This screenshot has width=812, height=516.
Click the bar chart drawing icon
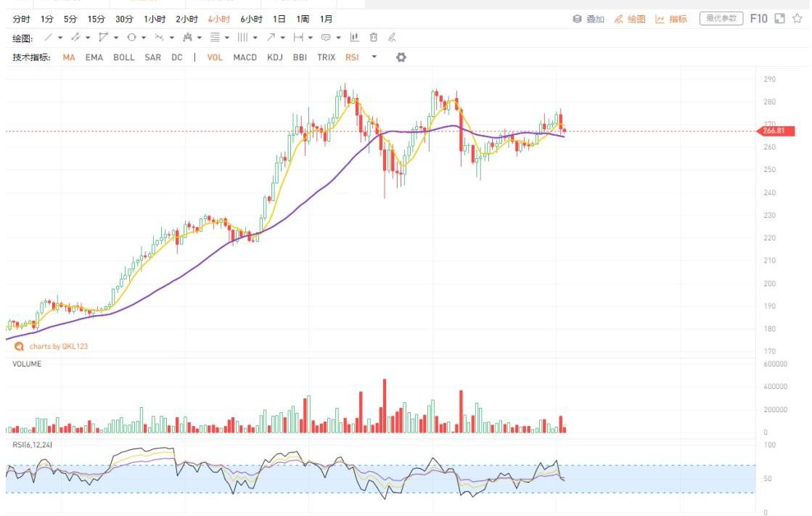[355, 38]
